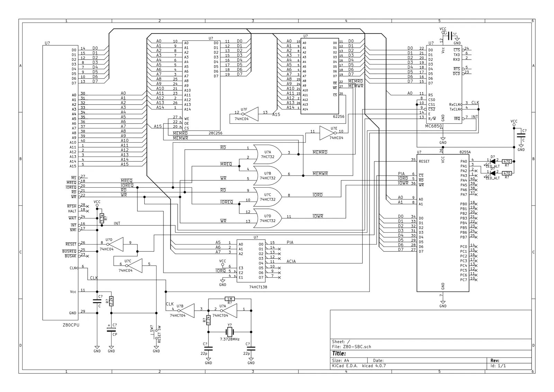Click the 74HCT138 value label
This screenshot has height=392, width=554.
[258, 287]
